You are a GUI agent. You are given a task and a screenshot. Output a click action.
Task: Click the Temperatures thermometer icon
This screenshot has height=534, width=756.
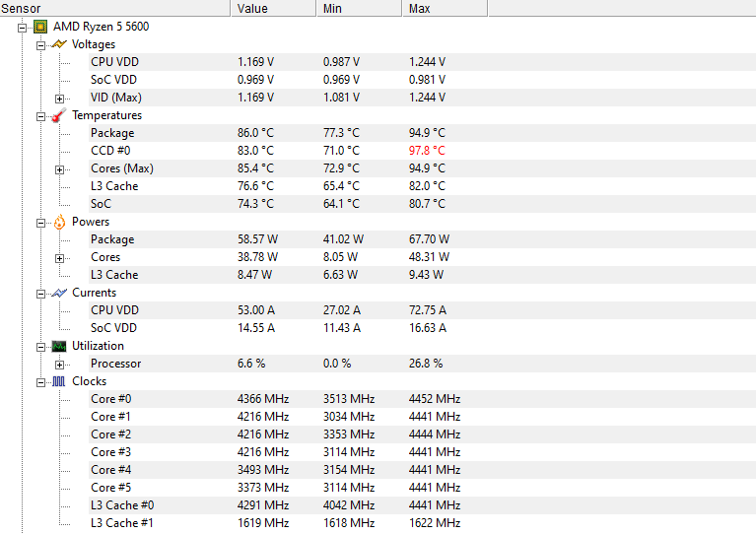59,115
